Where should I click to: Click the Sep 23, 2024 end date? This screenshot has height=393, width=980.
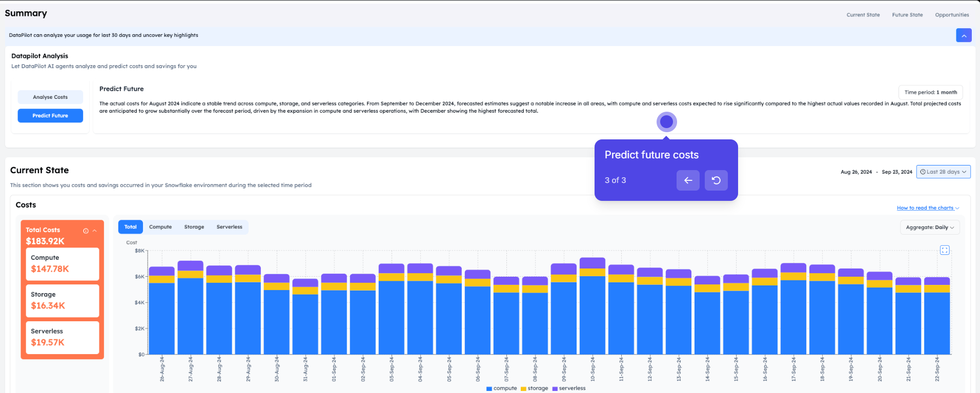(x=897, y=172)
